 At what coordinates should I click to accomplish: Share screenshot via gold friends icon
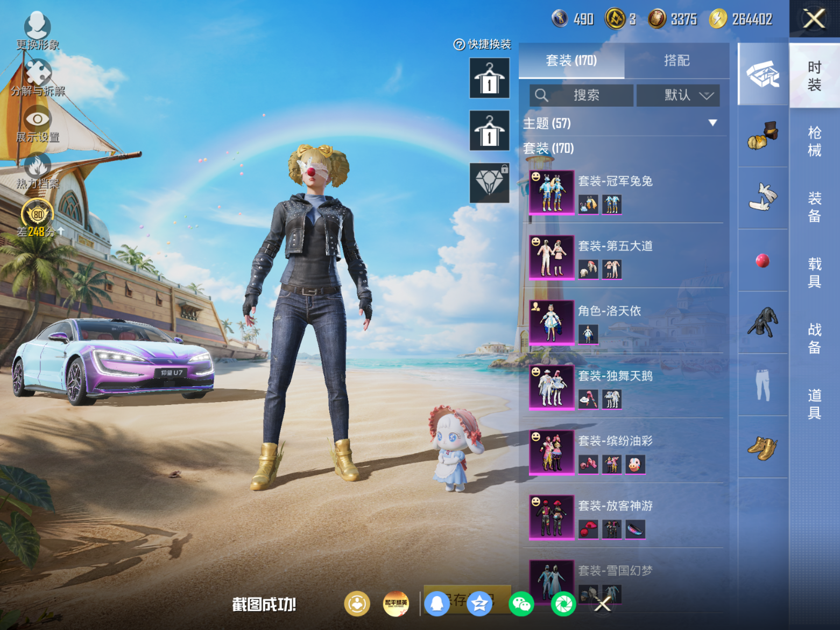click(x=357, y=604)
